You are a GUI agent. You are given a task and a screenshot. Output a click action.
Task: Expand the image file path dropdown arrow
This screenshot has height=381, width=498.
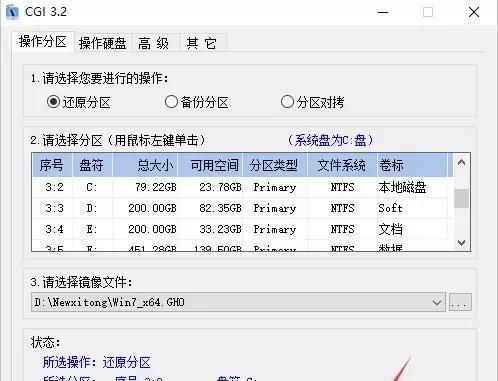tap(437, 302)
